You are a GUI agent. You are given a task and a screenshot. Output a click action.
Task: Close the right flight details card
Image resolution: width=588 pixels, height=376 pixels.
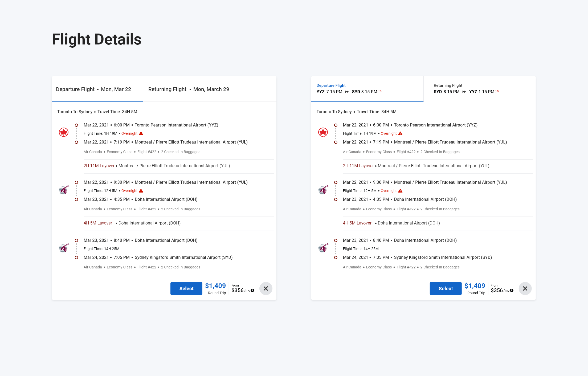(x=525, y=288)
